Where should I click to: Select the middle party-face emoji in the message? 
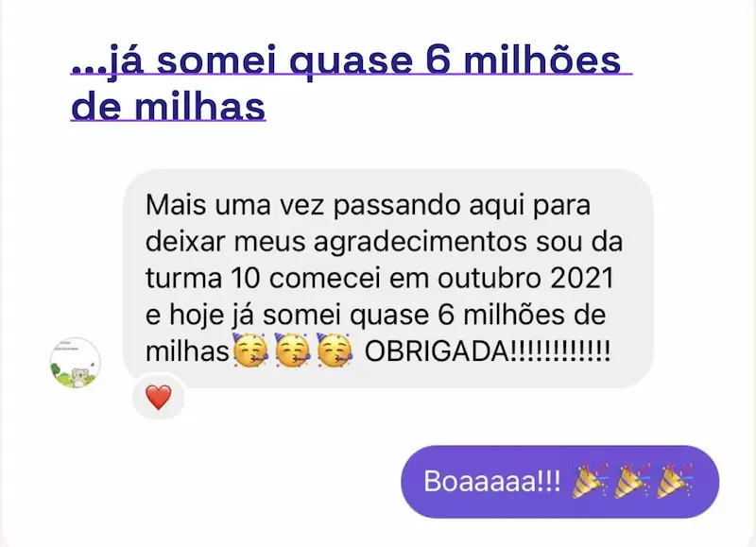pos(292,350)
